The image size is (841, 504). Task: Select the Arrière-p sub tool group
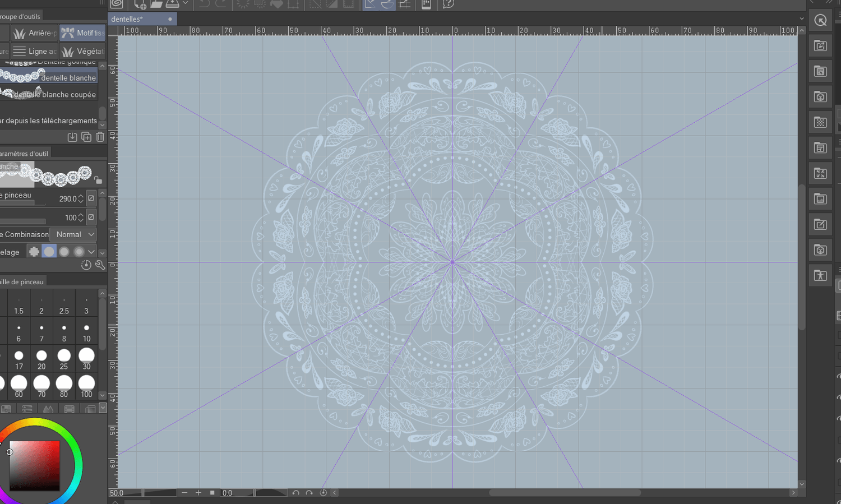[35, 33]
